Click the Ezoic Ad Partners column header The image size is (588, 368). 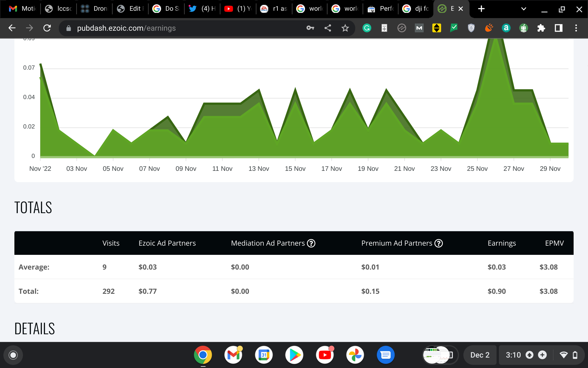[167, 243]
